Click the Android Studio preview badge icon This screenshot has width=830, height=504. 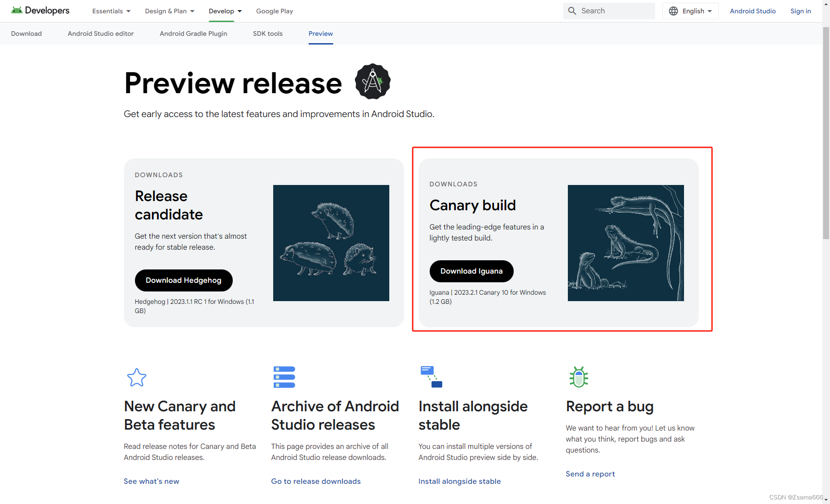click(x=373, y=81)
